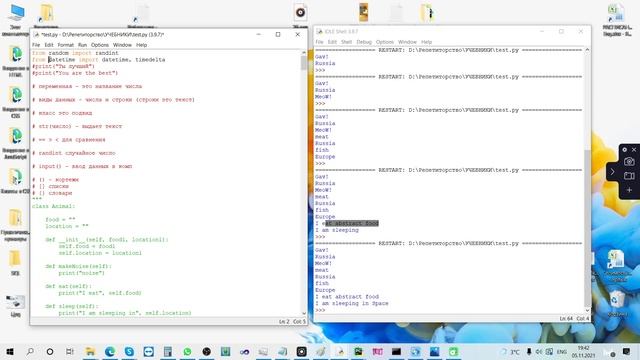Open Window menu in test.py editor

tap(122, 45)
